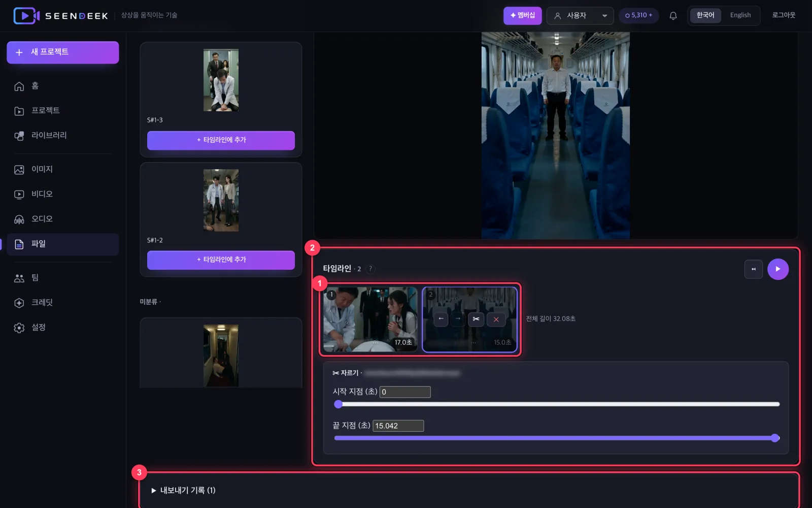Click the end point slider handle
The height and width of the screenshot is (508, 812).
tap(775, 438)
